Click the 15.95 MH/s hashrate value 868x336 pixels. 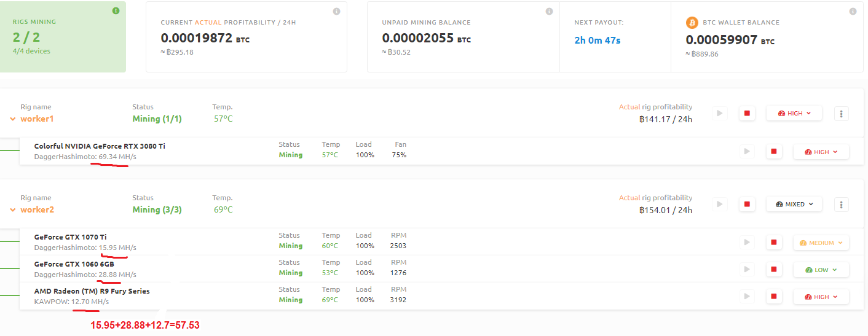click(117, 248)
